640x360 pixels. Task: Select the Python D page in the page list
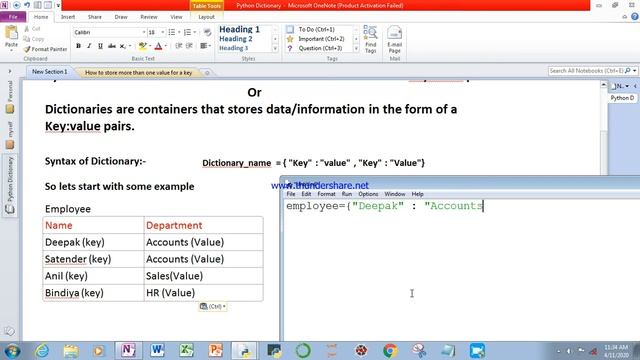click(x=622, y=98)
